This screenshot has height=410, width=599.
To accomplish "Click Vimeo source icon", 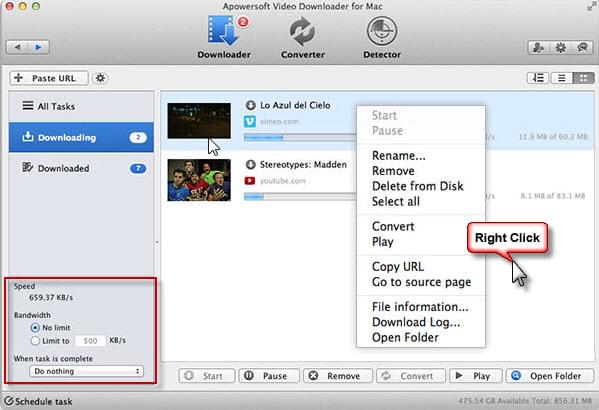I will pyautogui.click(x=250, y=122).
